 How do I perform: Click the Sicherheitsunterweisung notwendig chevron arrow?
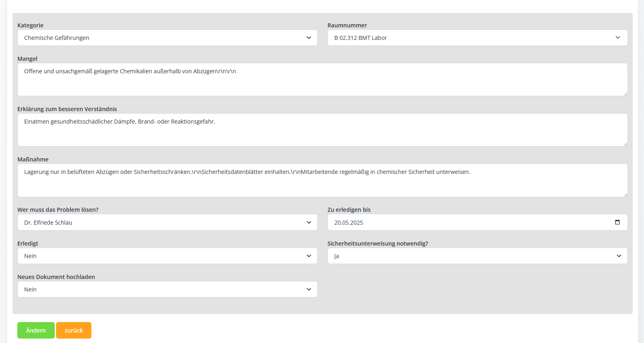pos(619,256)
